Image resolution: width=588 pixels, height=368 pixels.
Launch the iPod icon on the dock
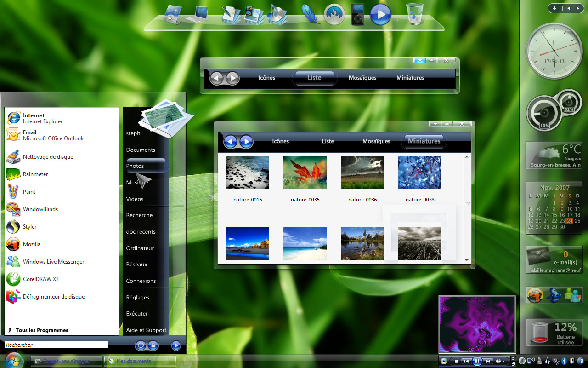(357, 15)
